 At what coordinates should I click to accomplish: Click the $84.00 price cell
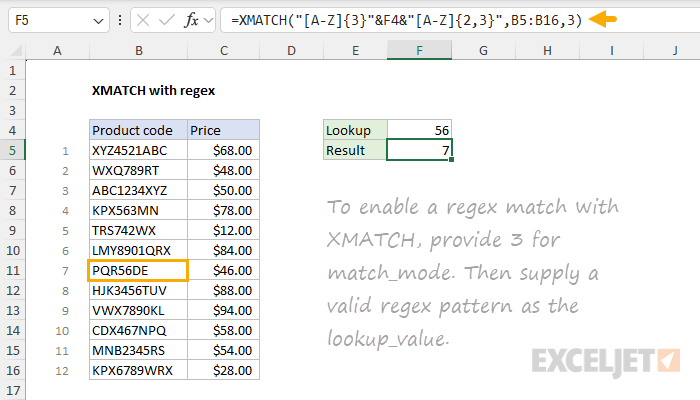tap(223, 250)
